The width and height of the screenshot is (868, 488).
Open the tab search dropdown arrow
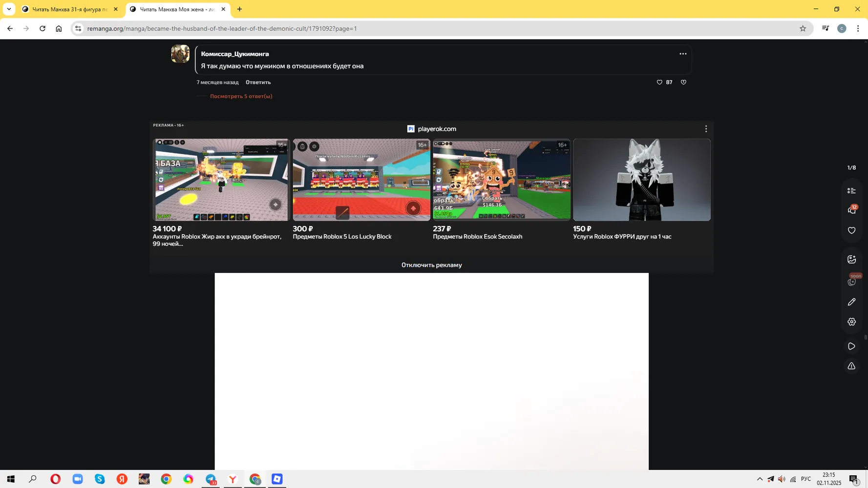tap(9, 9)
